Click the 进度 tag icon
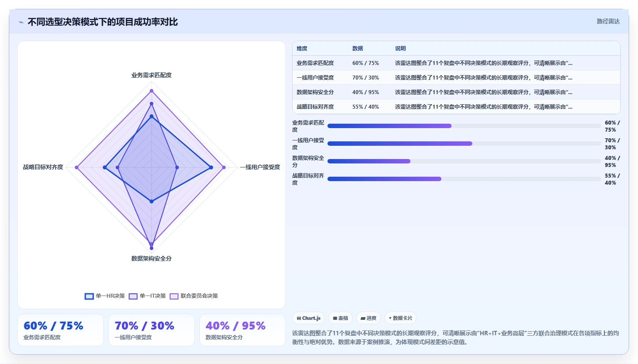Screen dimensions: 638x364 (x=363, y=318)
